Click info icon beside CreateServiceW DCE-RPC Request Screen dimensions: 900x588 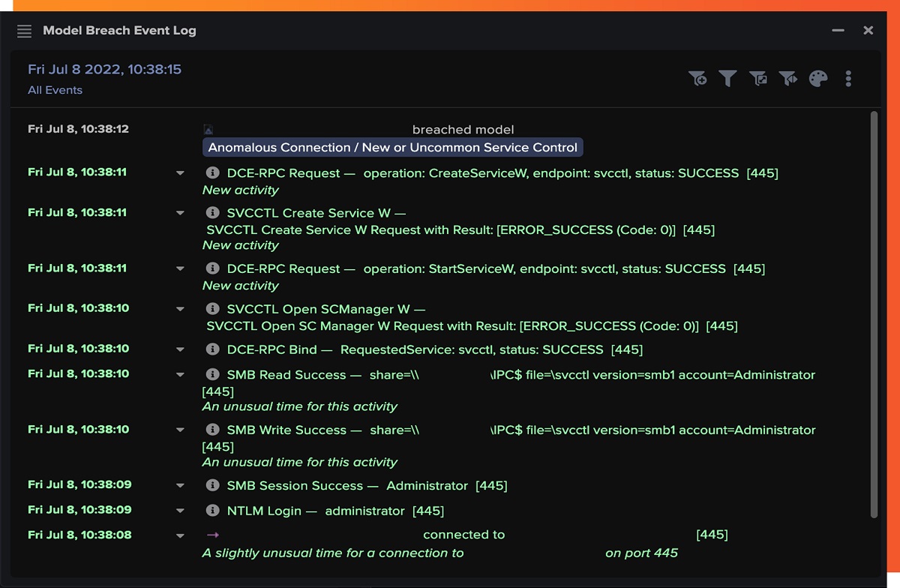point(212,172)
